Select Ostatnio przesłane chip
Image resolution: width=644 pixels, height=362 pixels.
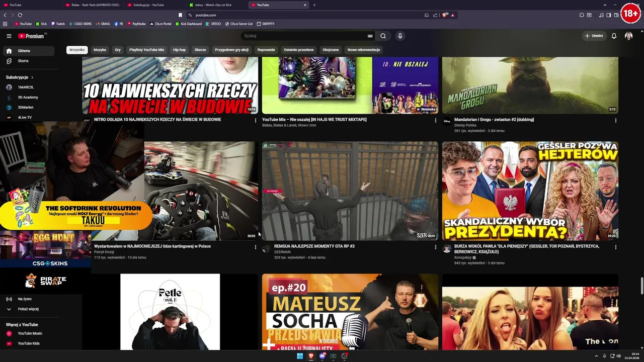pyautogui.click(x=298, y=50)
